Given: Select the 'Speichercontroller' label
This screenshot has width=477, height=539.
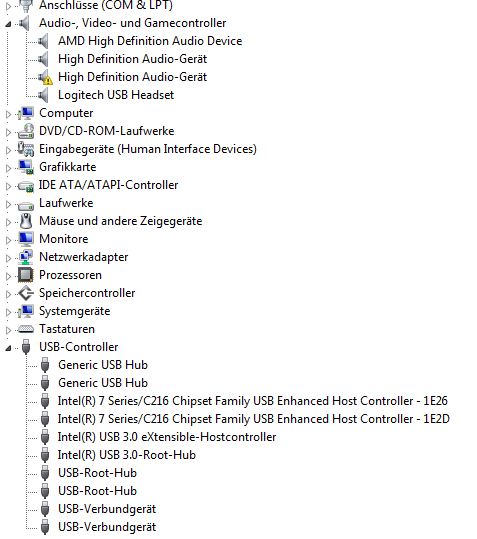Looking at the screenshot, I should pyautogui.click(x=87, y=293).
